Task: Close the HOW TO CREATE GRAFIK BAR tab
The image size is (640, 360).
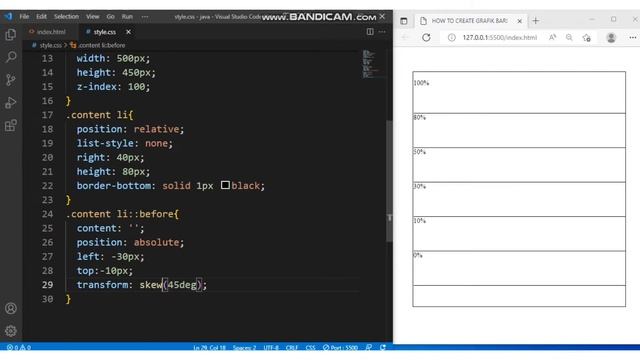Action: click(x=520, y=21)
